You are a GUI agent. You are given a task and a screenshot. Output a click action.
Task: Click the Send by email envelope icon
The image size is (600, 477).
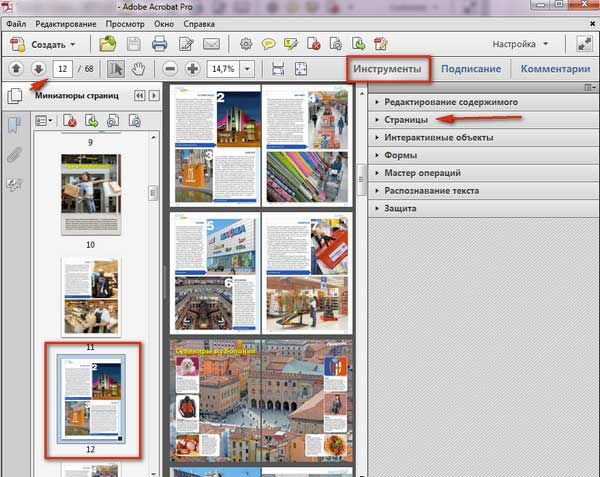coord(211,44)
